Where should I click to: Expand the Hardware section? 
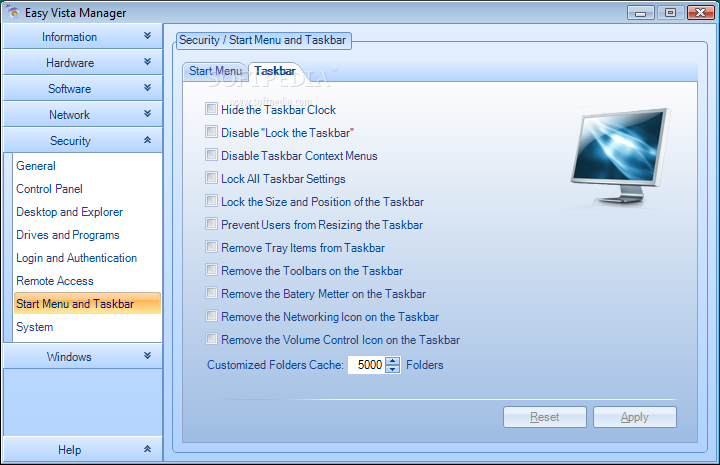point(83,62)
